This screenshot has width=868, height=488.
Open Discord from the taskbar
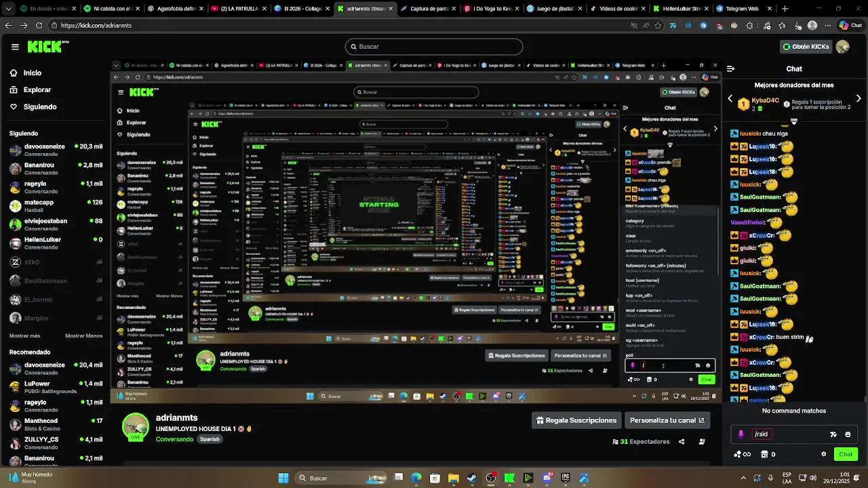click(547, 478)
